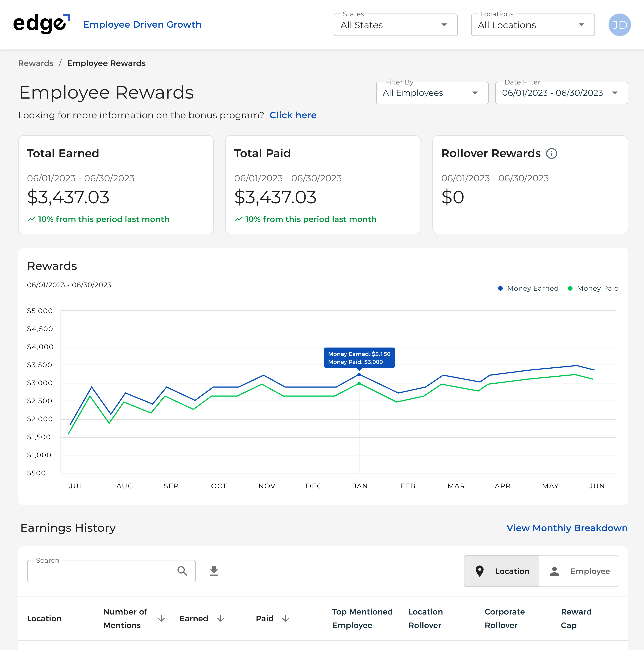This screenshot has height=650, width=644.
Task: Click the person icon on Employee tab
Action: tap(554, 571)
